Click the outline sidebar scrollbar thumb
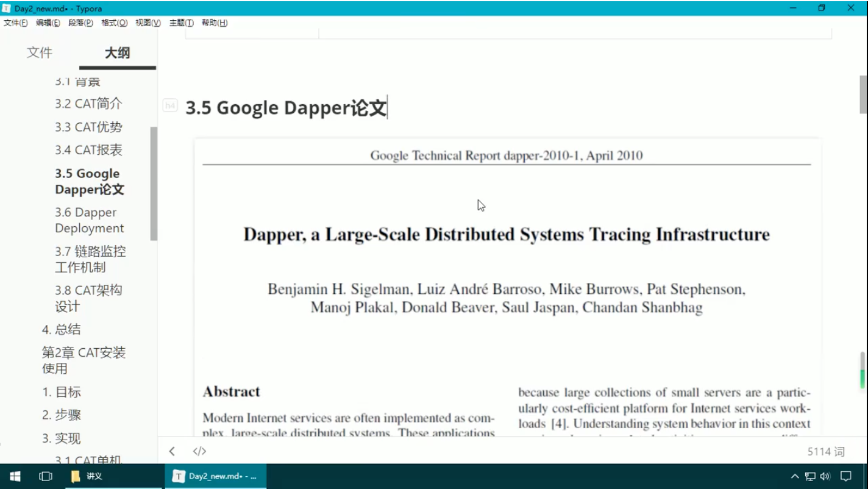The width and height of the screenshot is (868, 489). 154,183
